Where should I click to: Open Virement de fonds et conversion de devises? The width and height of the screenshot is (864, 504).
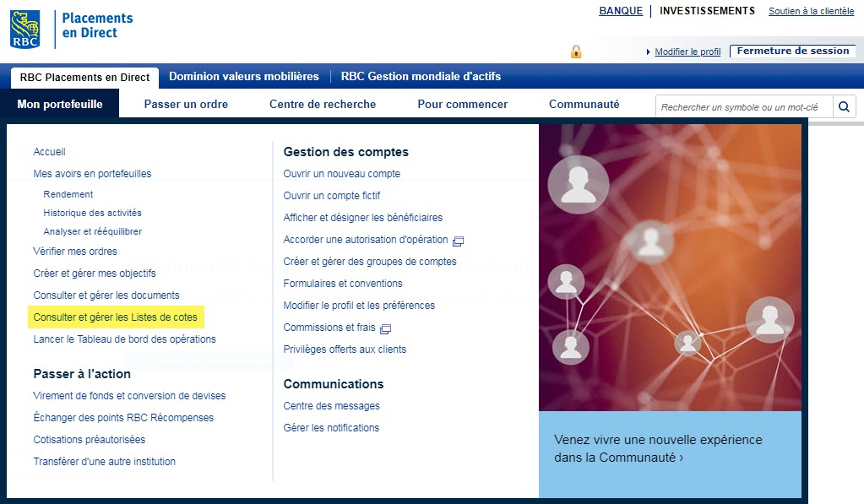pos(129,396)
